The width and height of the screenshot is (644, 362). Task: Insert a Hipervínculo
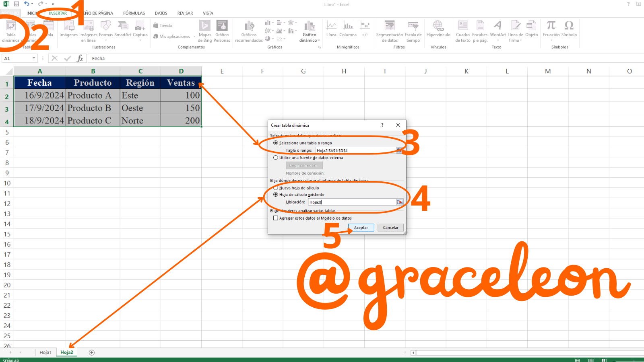438,29
